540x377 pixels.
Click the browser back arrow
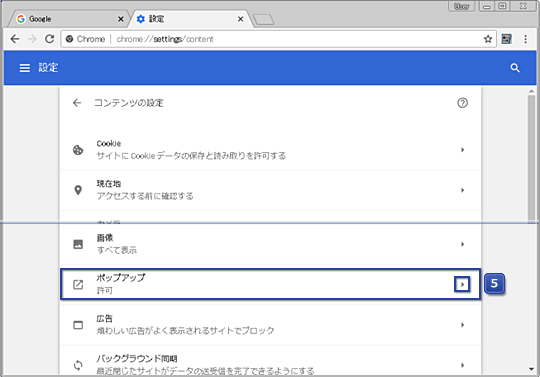click(x=15, y=39)
